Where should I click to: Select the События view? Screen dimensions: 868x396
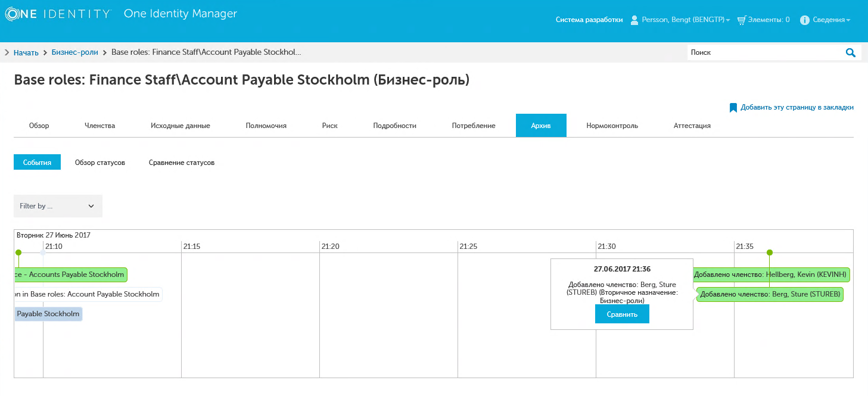pos(37,163)
